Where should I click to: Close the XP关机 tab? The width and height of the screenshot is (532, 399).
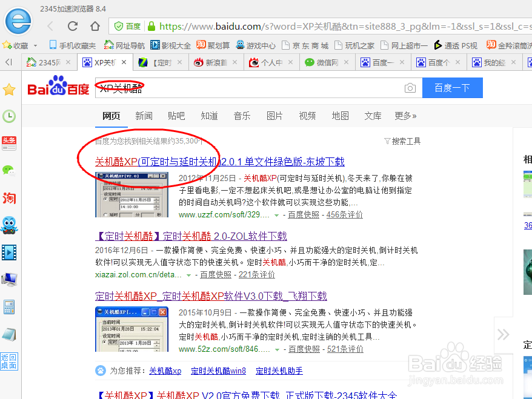(x=124, y=62)
